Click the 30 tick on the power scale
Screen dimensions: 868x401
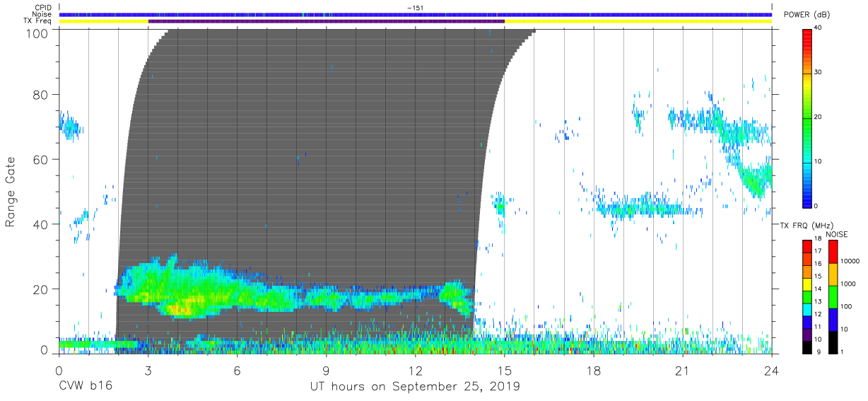[x=819, y=72]
